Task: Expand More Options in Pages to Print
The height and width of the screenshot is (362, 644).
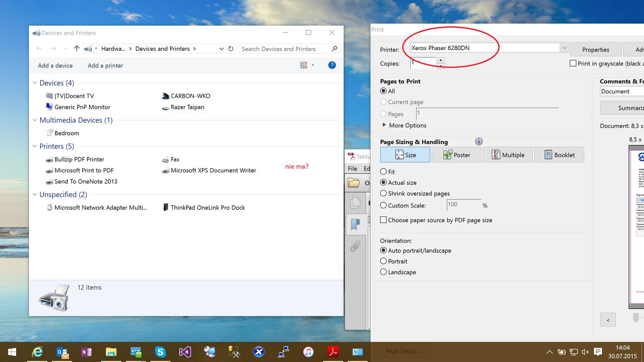Action: 384,125
